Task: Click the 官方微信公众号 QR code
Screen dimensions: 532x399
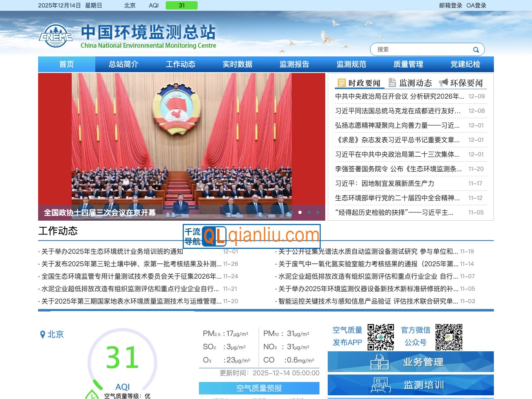Action: [449, 337]
